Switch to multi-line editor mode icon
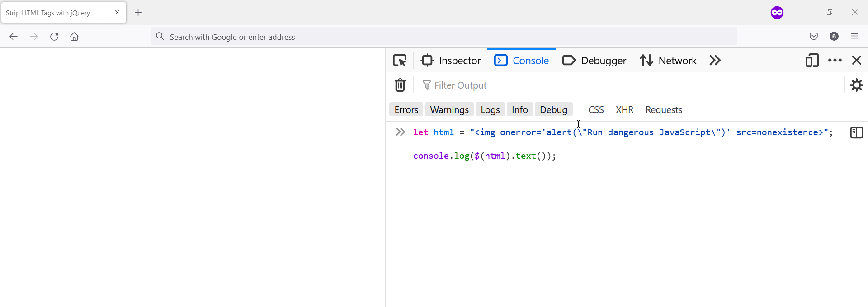This screenshot has height=307, width=868. pos(856,132)
